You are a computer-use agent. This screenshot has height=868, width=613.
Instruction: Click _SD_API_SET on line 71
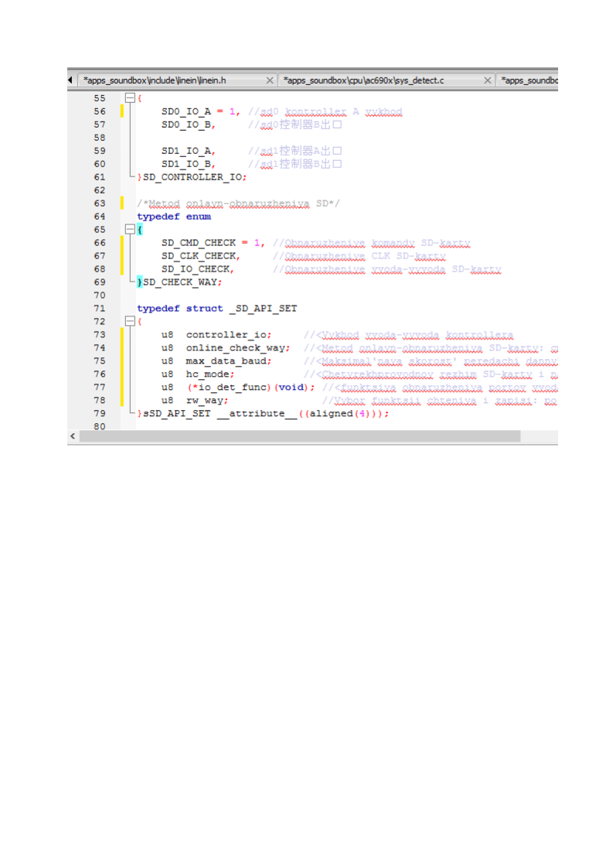click(x=264, y=309)
